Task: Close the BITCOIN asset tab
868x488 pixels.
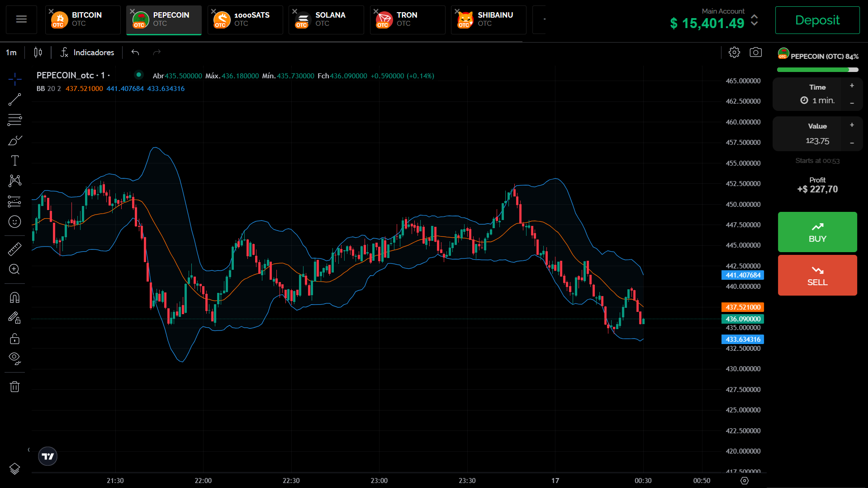Action: click(x=51, y=11)
